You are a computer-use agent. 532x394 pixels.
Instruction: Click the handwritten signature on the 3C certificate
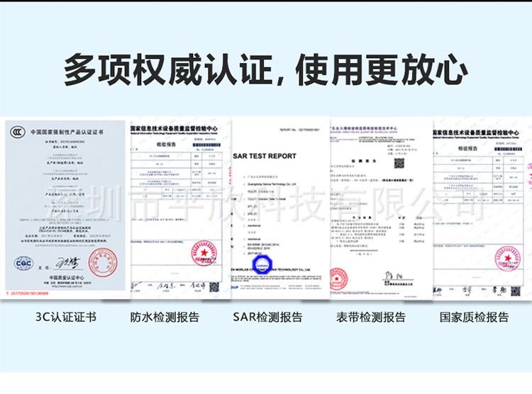coord(68,263)
